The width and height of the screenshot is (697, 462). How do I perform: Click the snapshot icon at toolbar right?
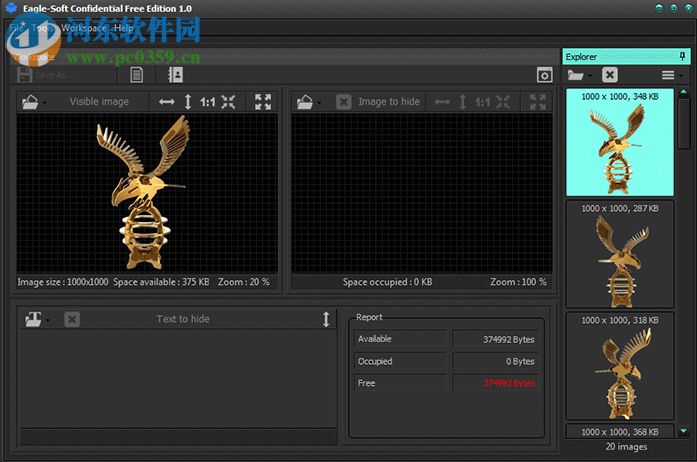click(x=544, y=75)
